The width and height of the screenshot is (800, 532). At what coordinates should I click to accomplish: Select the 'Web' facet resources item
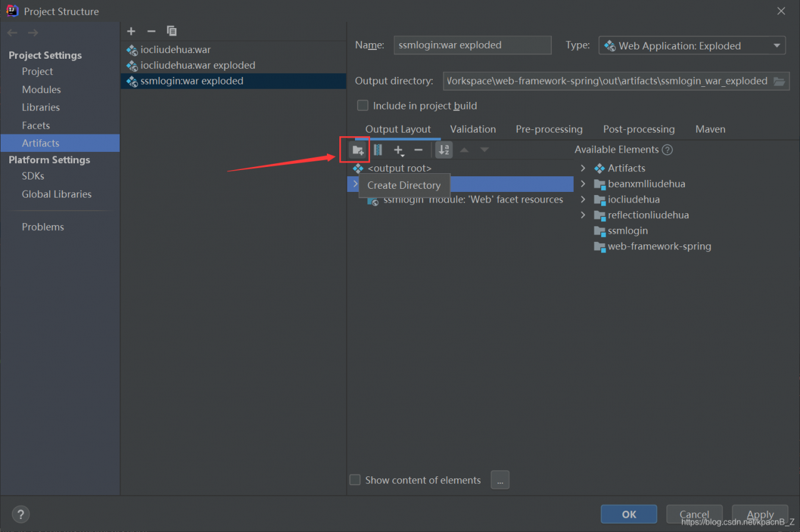coord(472,199)
